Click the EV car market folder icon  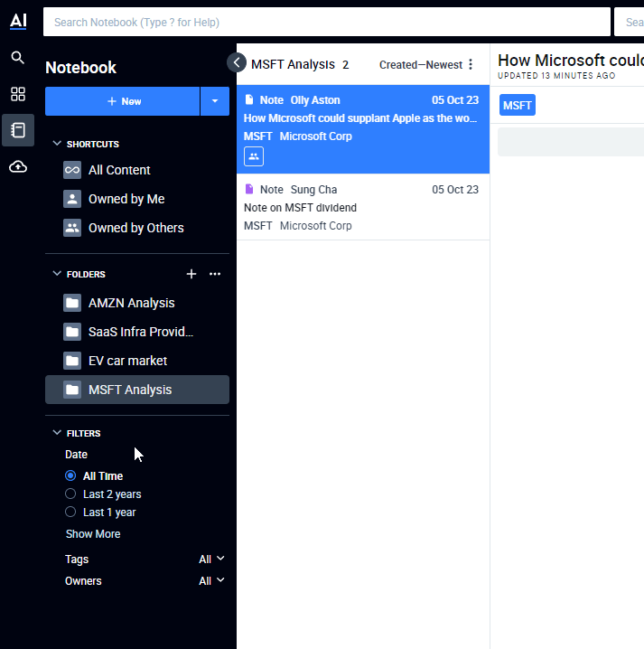[72, 361]
